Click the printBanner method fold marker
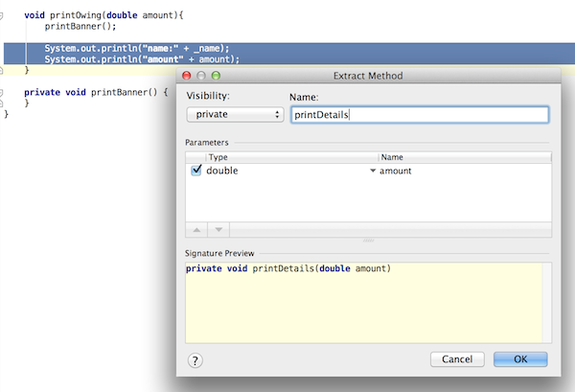 click(x=5, y=92)
